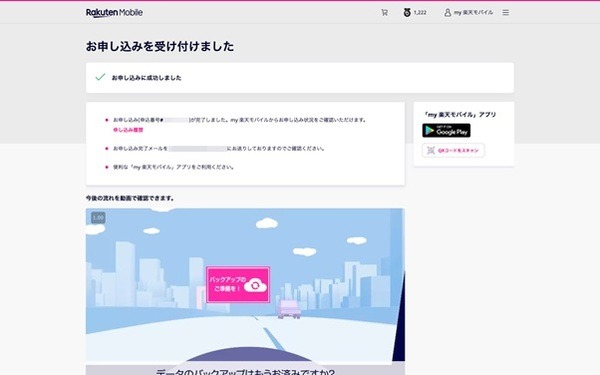Click the お申し込みに成功しました message
Image resolution: width=600 pixels, height=375 pixels.
tap(147, 78)
